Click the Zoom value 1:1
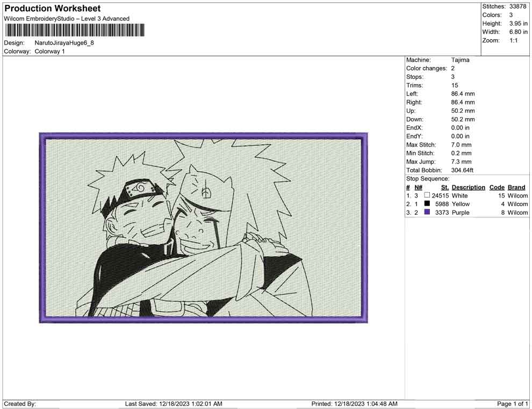The height and width of the screenshot is (409, 532). pos(513,40)
